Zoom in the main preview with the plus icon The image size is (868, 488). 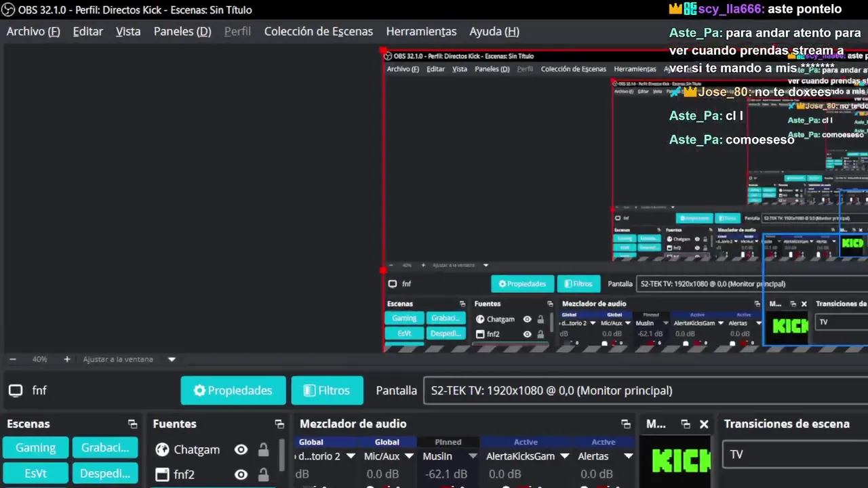click(66, 359)
